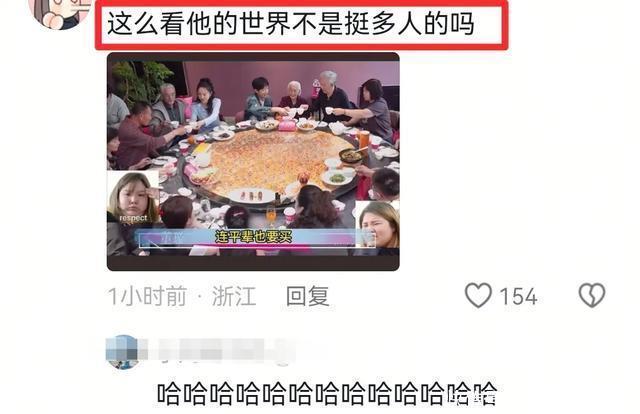Tap the white-haired grandmother in the photo
This screenshot has width=640, height=414.
(x=294, y=95)
